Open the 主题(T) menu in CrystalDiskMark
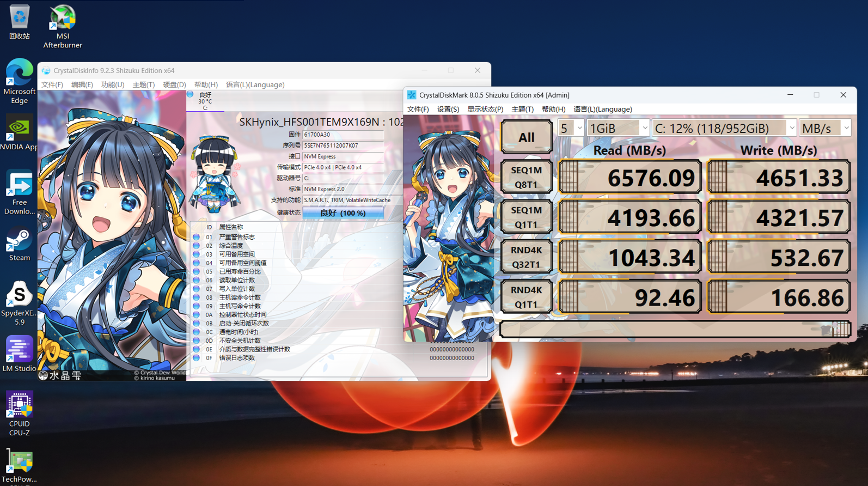Viewport: 868px width, 486px height. tap(522, 109)
